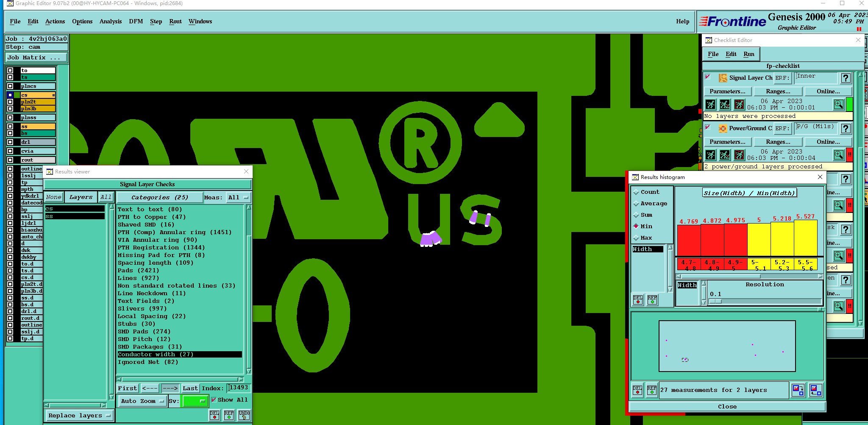Open Edit menu in Checklist Editor

click(731, 54)
